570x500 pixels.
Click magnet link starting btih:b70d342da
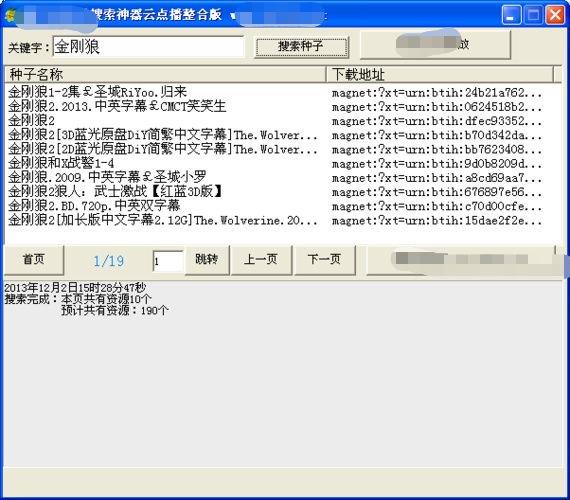coord(437,135)
